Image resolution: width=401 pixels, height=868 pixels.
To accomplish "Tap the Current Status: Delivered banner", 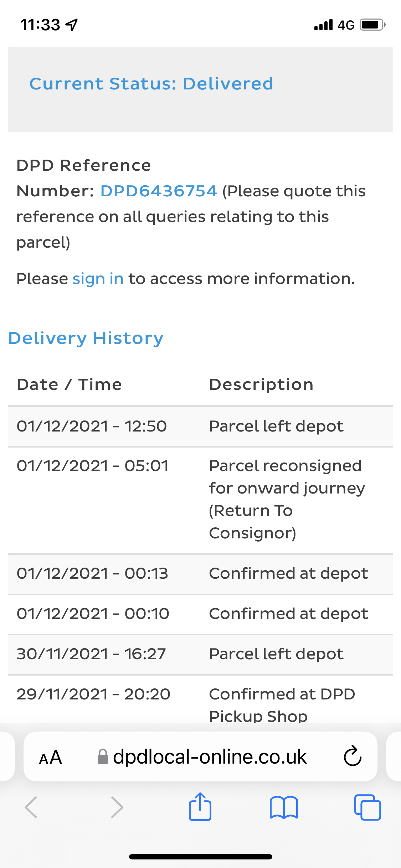I will click(151, 84).
